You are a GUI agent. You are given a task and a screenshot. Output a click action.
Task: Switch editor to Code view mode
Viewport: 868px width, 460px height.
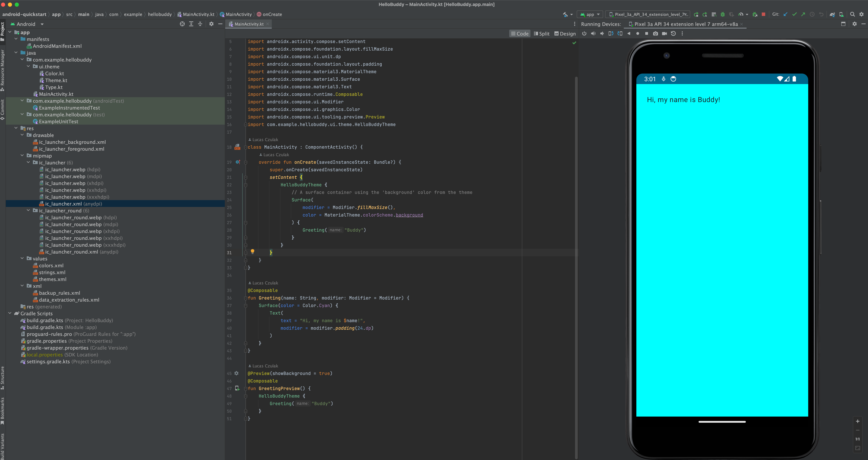[520, 34]
